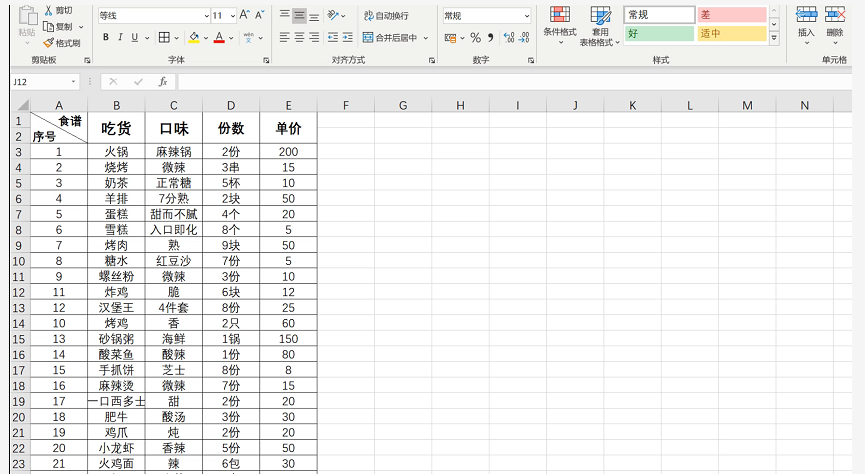The image size is (865, 474).
Task: Toggle Merge and Center (合并后居中)
Action: pyautogui.click(x=390, y=38)
